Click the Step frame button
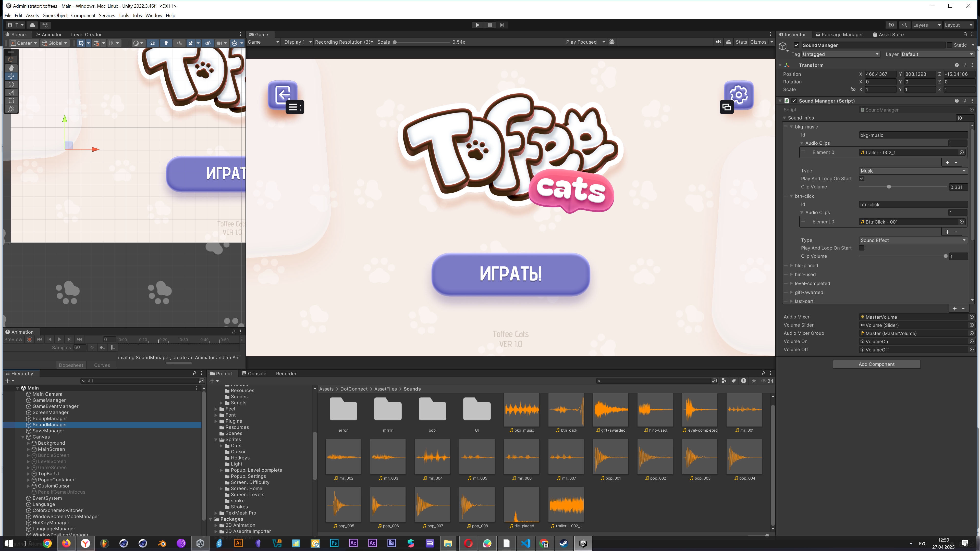 [502, 25]
